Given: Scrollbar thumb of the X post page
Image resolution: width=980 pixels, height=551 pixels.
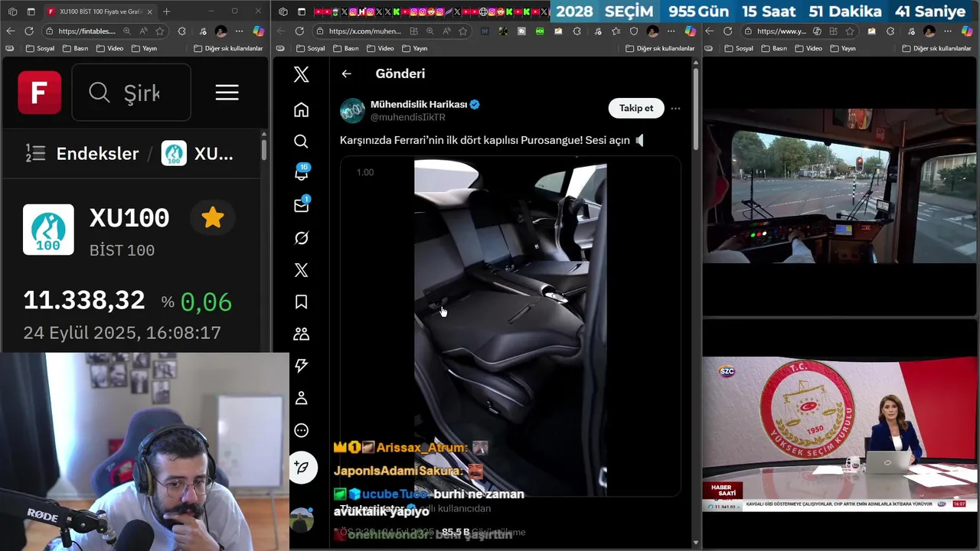Looking at the screenshot, I should [696, 109].
